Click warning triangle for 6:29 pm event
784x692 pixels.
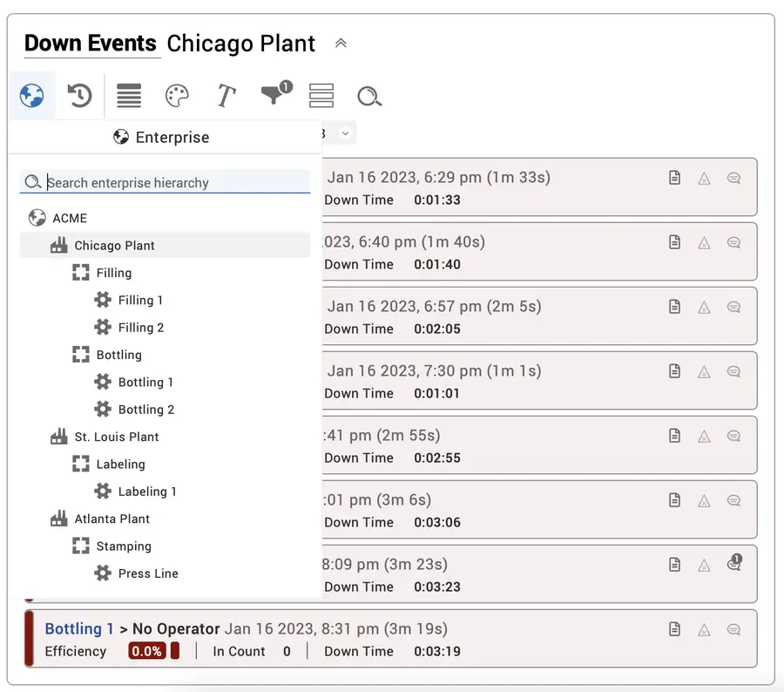[x=704, y=178]
